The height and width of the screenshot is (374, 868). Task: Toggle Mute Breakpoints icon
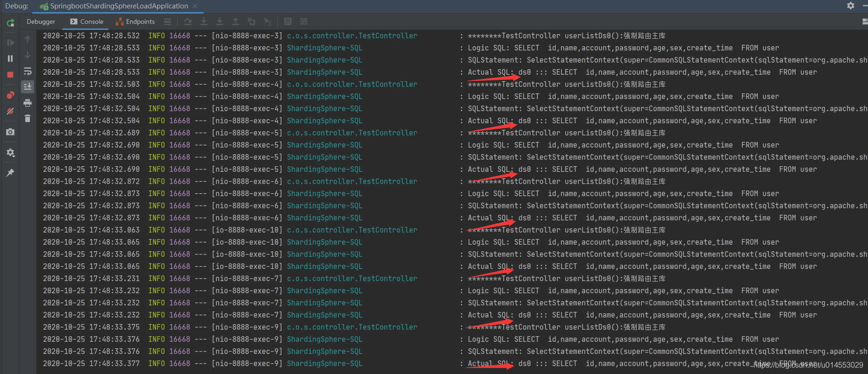(x=10, y=111)
